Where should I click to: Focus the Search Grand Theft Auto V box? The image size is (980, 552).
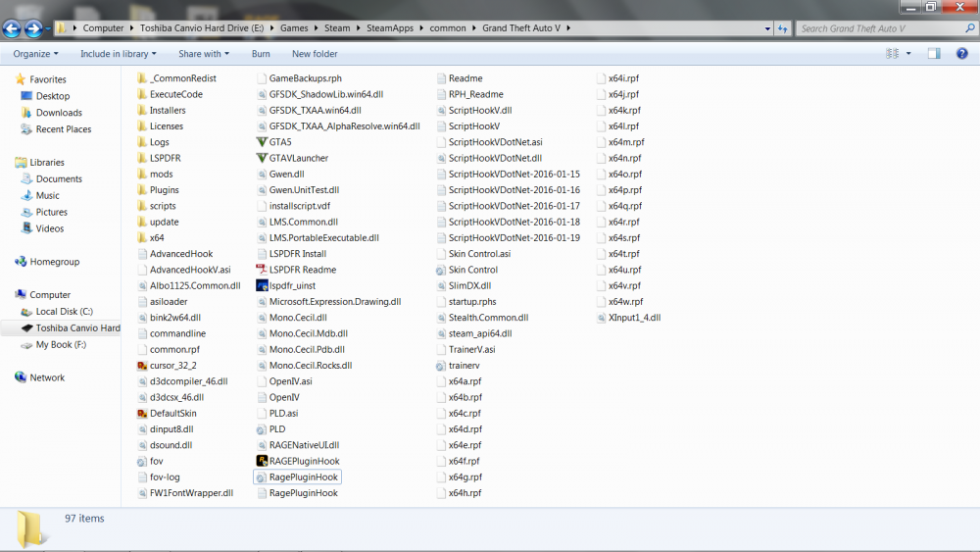881,28
